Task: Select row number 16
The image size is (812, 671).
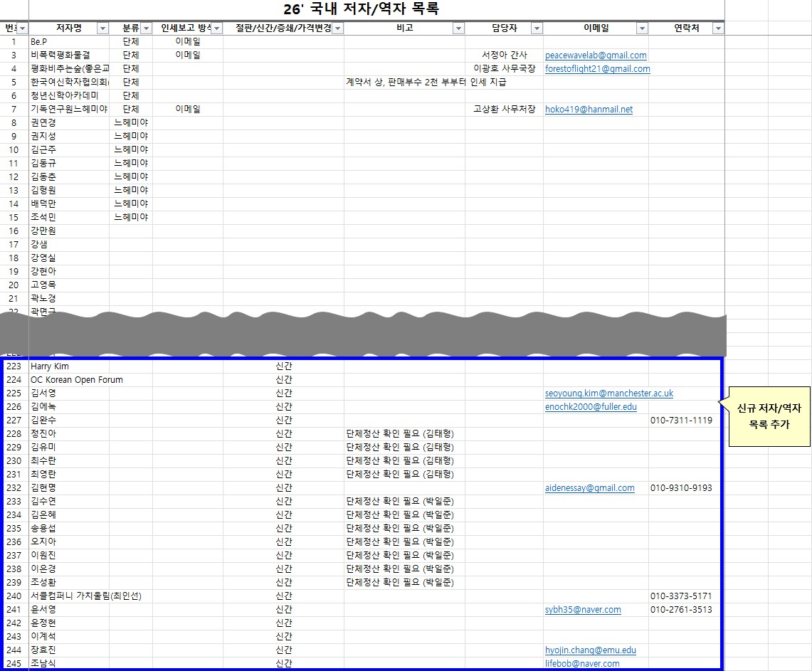Action: click(x=14, y=231)
